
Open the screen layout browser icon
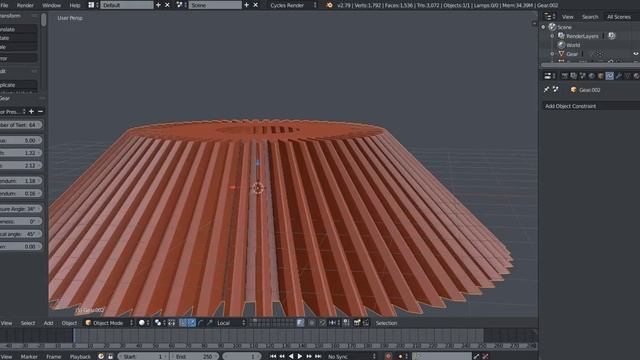point(93,5)
